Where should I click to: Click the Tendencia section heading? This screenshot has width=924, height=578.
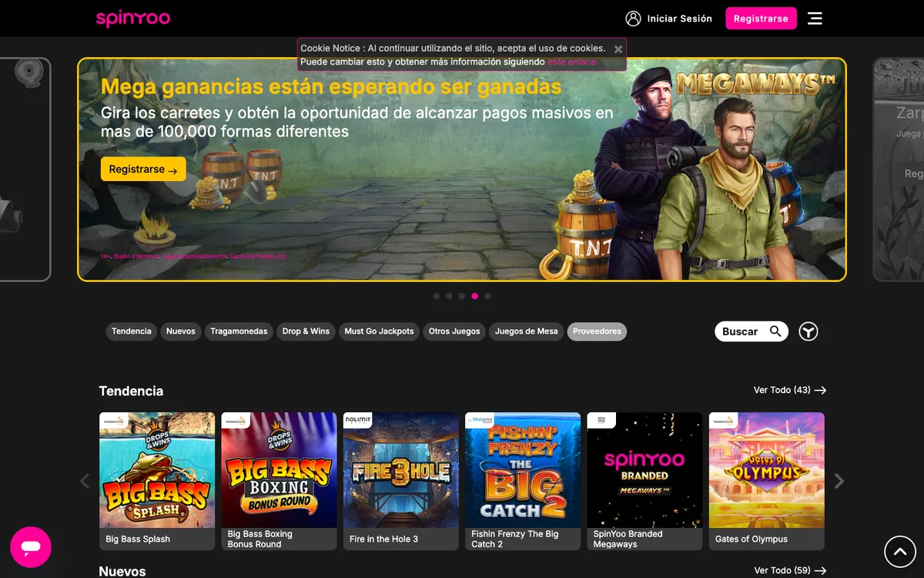(x=131, y=391)
